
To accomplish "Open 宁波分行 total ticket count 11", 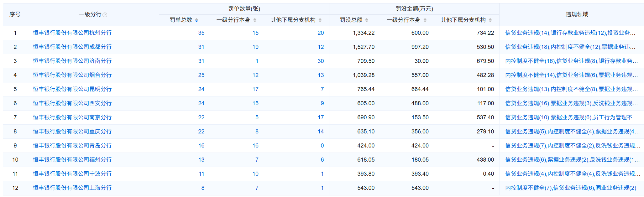I will (202, 174).
